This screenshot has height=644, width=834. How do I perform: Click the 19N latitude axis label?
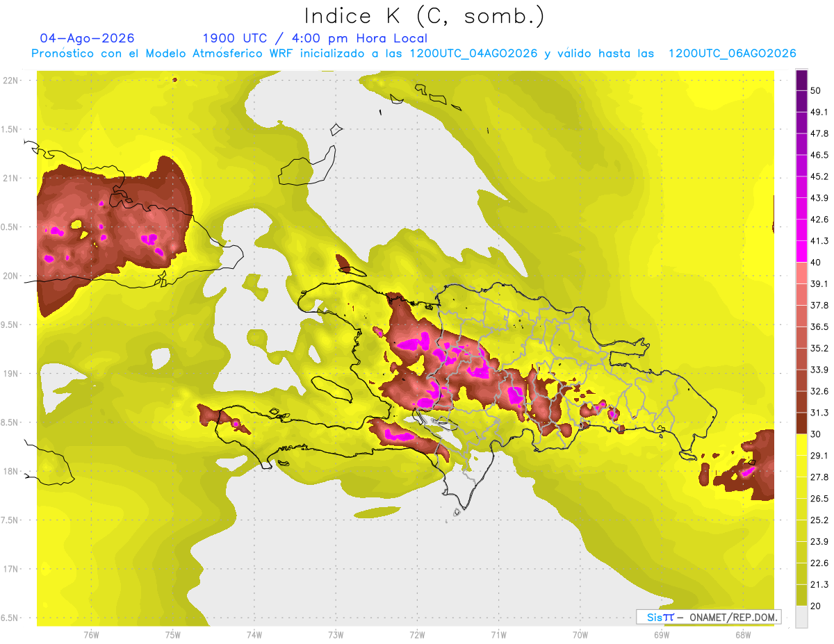pyautogui.click(x=10, y=374)
